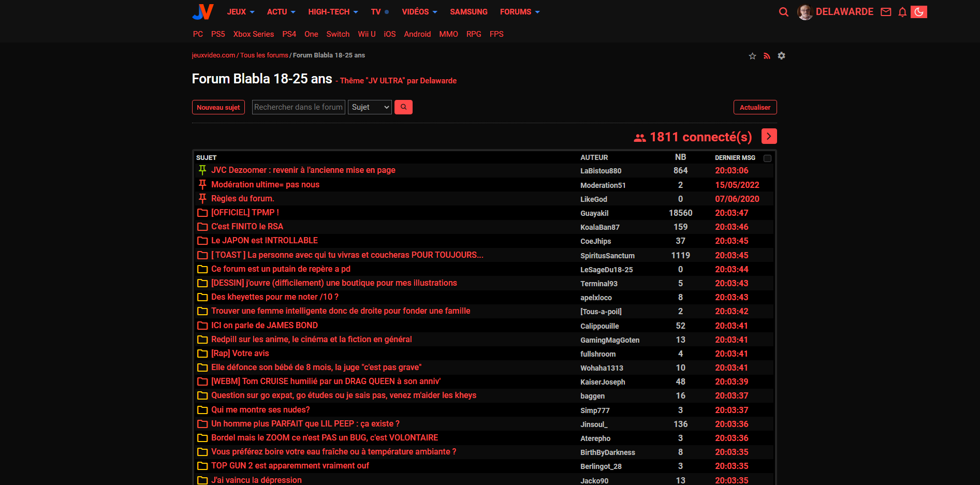Expand connected users list arrow button
The width and height of the screenshot is (980, 485).
(x=769, y=136)
